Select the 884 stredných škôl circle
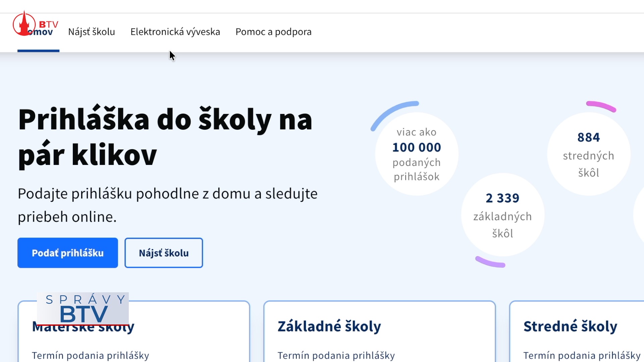 click(x=588, y=154)
